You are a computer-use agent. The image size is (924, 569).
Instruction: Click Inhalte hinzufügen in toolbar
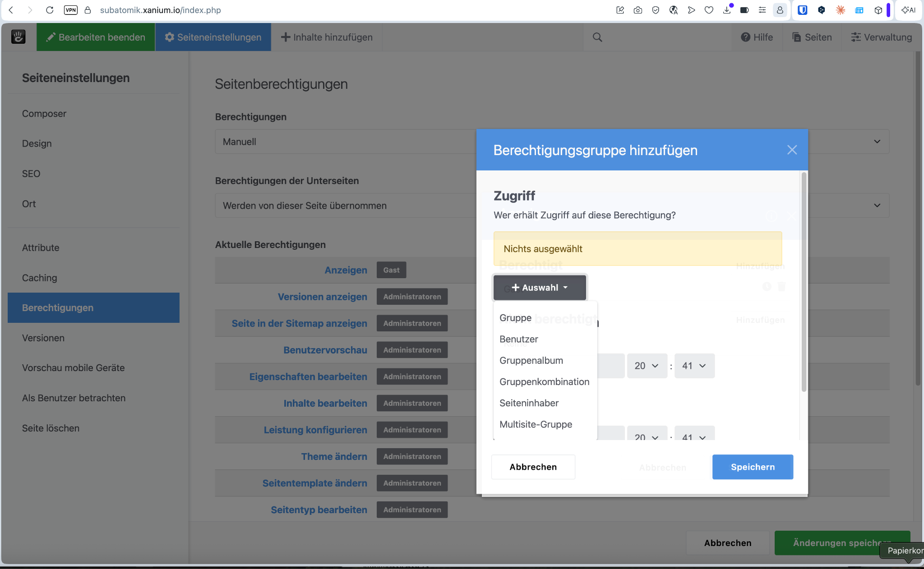327,37
